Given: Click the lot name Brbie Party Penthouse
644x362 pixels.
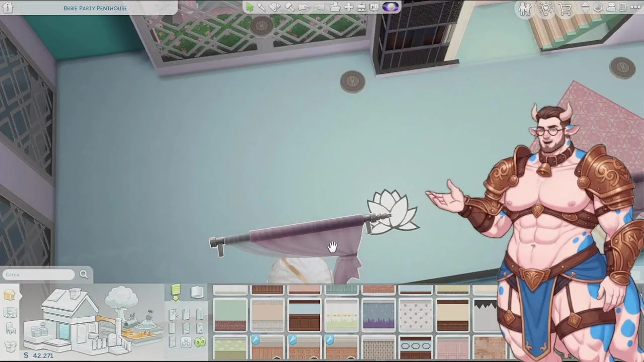Looking at the screenshot, I should (x=95, y=8).
